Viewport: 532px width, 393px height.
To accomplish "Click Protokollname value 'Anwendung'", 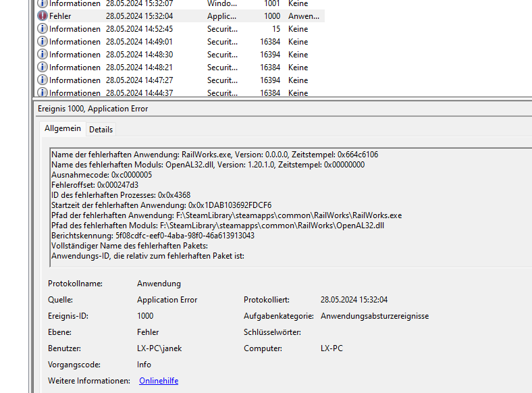I will point(159,284).
